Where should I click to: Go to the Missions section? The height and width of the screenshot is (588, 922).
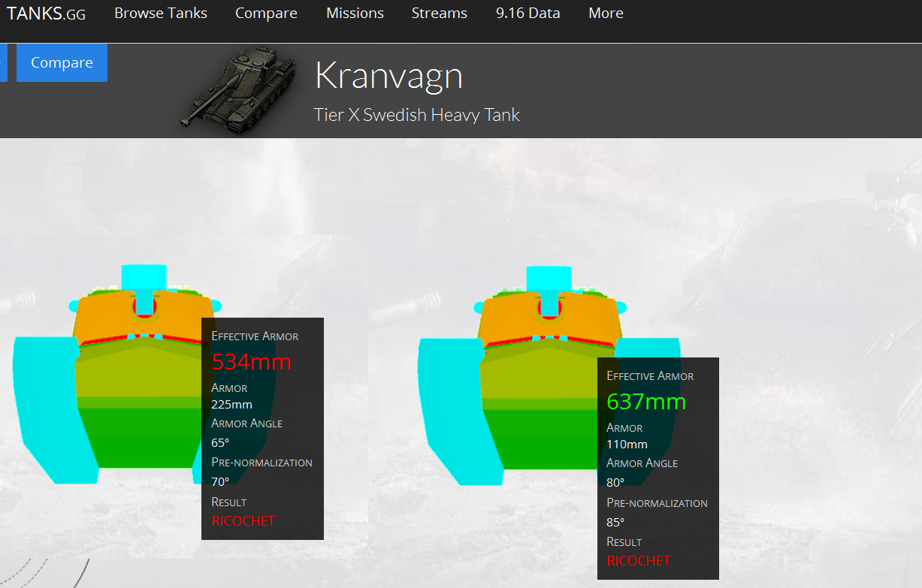[x=355, y=14]
